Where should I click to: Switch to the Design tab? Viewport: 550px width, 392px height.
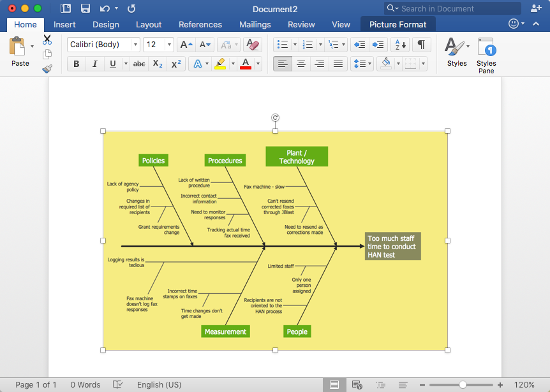(106, 24)
